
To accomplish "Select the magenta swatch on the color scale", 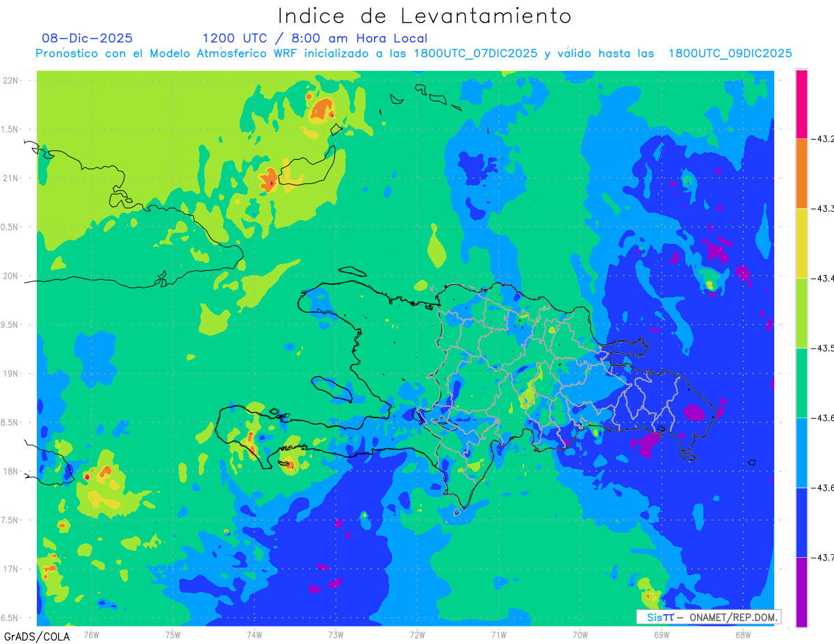I will (801, 104).
